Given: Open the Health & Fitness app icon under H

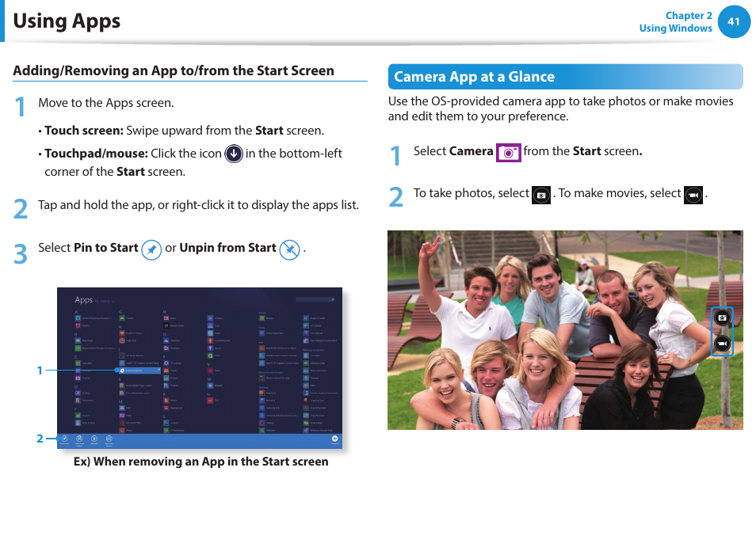Looking at the screenshot, I should tap(122, 333).
